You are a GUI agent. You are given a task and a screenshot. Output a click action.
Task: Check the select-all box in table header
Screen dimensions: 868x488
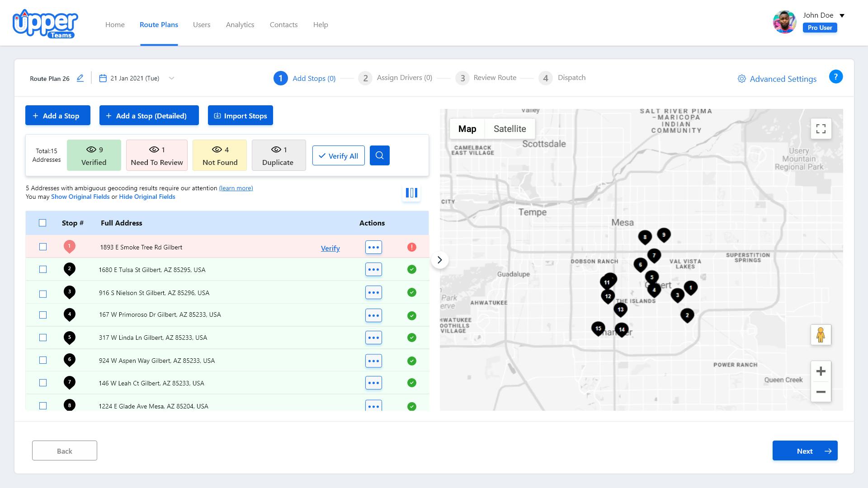[x=42, y=223]
